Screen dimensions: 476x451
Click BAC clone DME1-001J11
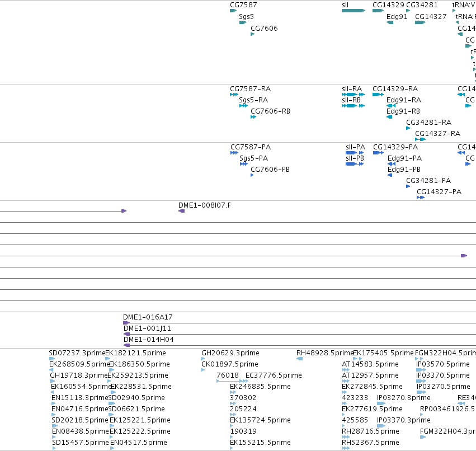(x=147, y=328)
